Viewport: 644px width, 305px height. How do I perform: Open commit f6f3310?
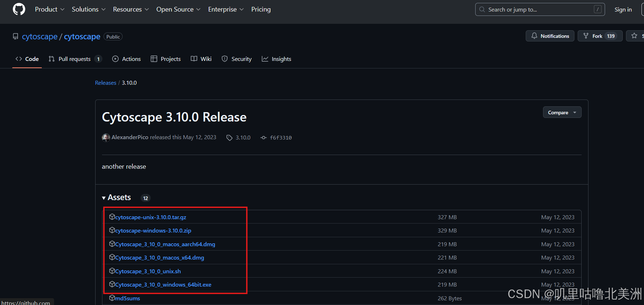[281, 138]
